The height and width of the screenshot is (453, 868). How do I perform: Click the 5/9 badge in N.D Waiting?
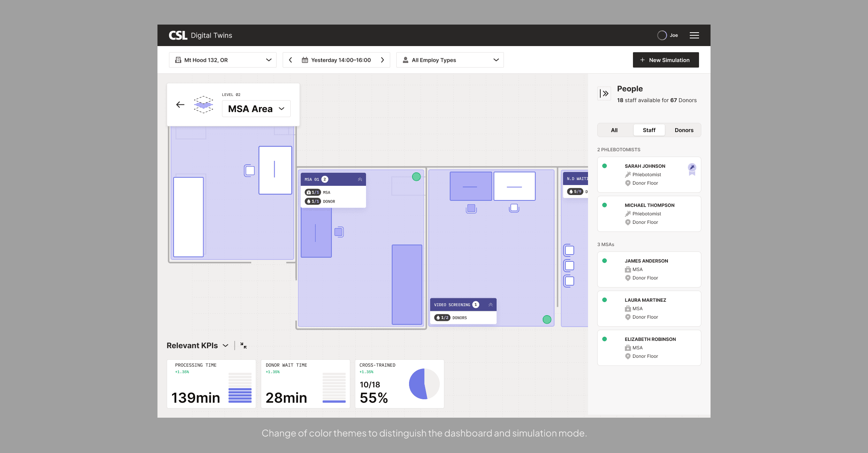(575, 191)
